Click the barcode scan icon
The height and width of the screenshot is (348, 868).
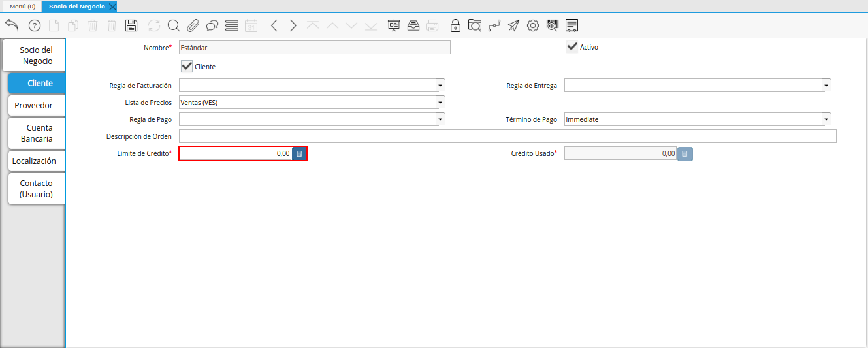[553, 25]
